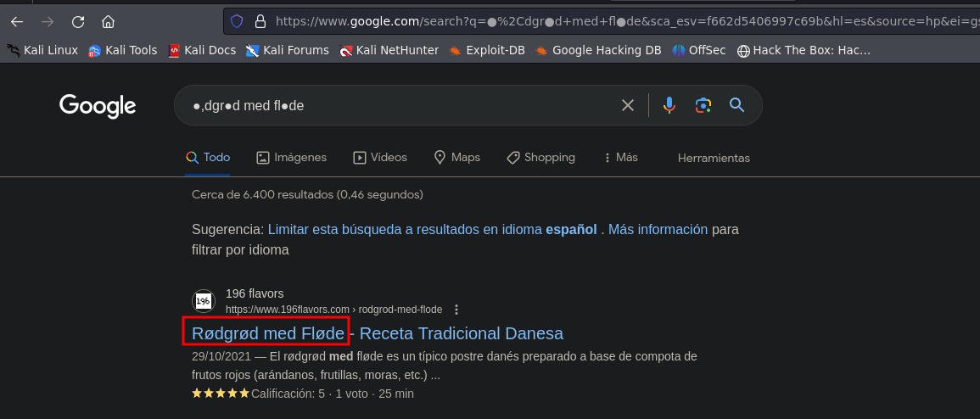Open the Maps results tab
This screenshot has width=980, height=419.
click(x=456, y=158)
